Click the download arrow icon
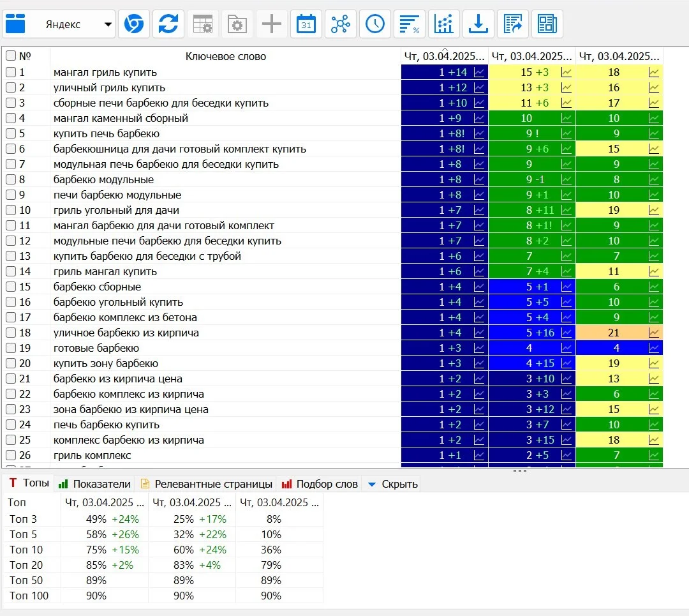 click(x=478, y=24)
